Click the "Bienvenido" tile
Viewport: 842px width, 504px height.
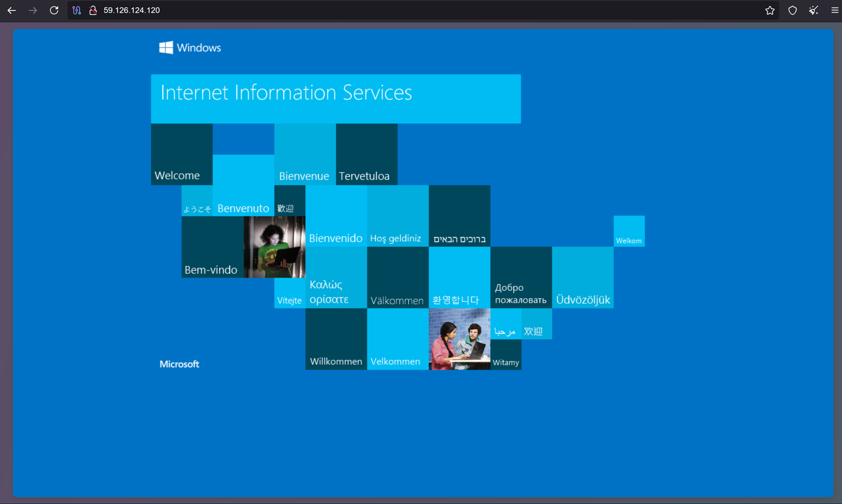point(336,216)
